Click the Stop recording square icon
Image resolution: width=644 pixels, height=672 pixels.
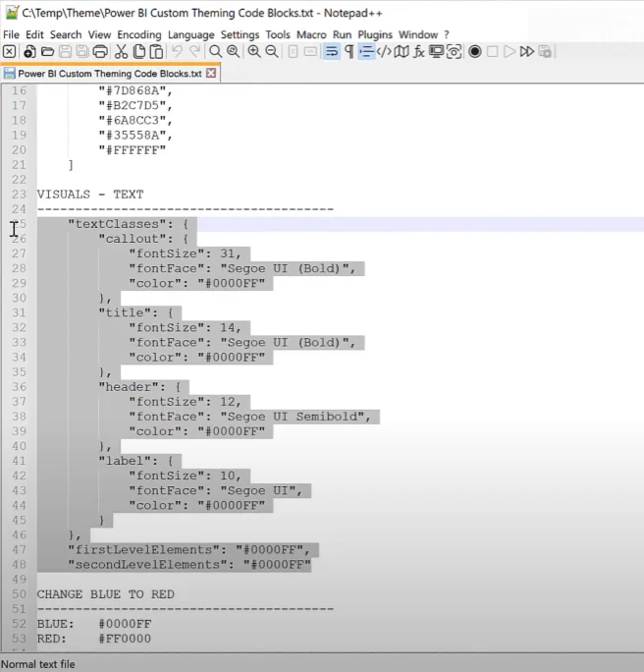pos(493,52)
